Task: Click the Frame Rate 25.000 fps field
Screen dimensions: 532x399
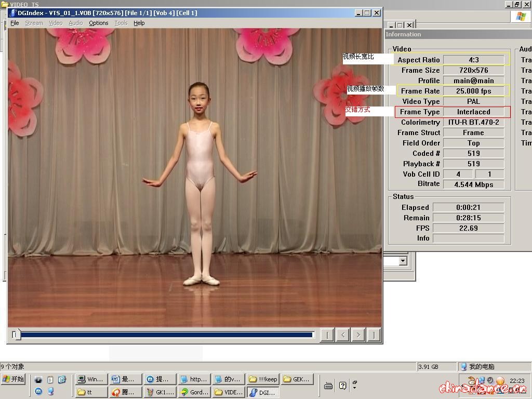Action: (473, 91)
